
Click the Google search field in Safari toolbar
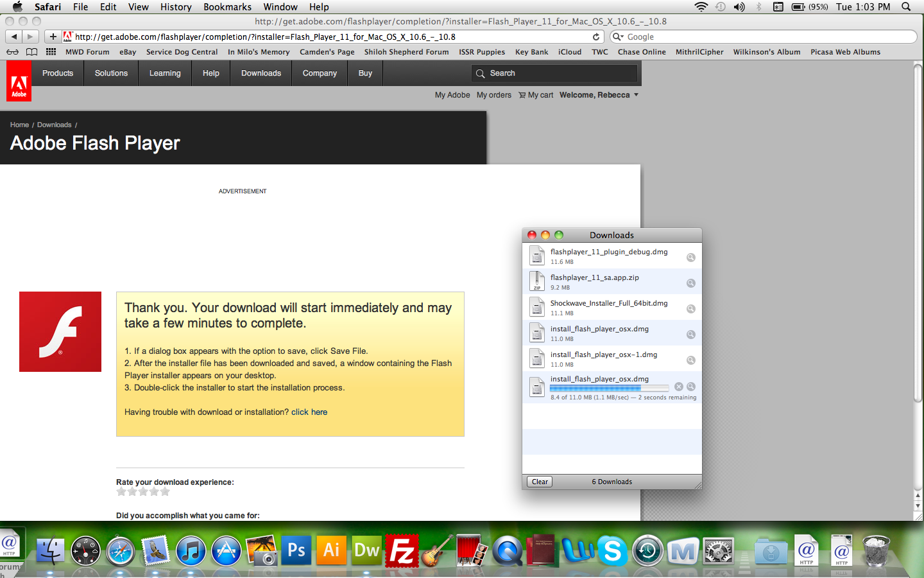(764, 37)
